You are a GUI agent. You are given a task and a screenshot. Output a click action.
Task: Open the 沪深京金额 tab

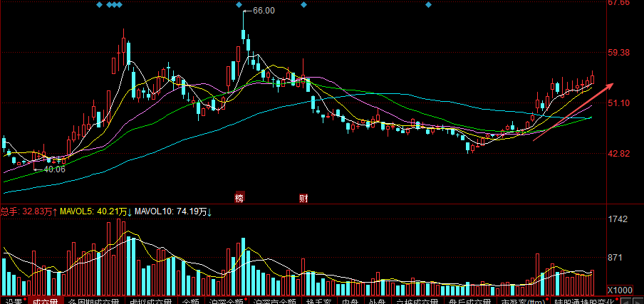pos(274,301)
